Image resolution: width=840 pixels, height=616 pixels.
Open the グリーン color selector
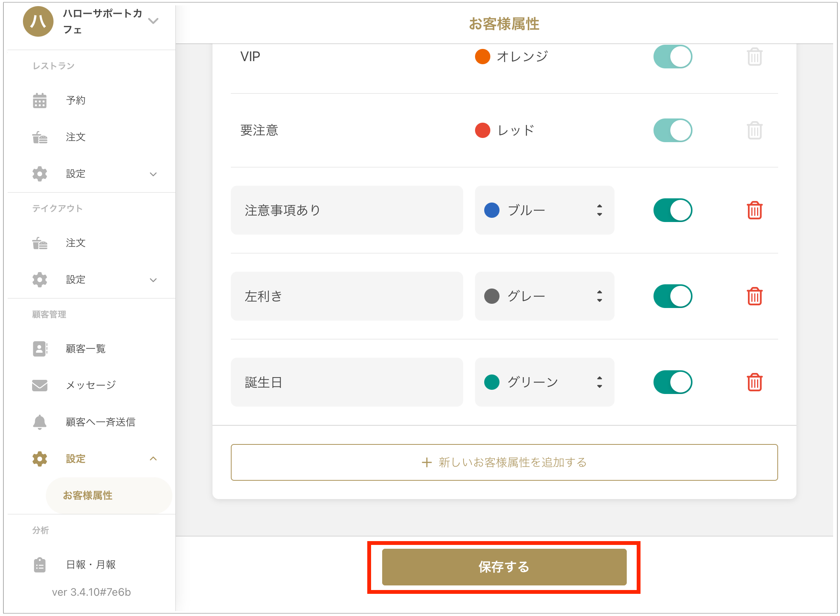point(545,382)
